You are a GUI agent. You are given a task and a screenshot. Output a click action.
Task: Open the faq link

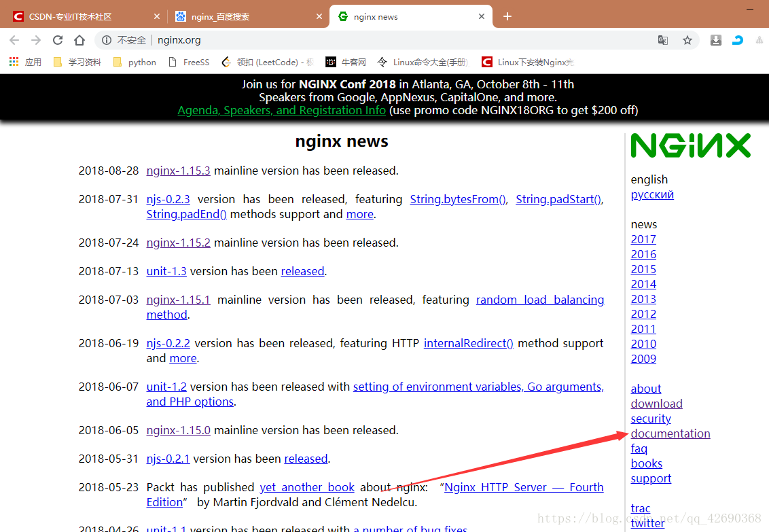[639, 448]
